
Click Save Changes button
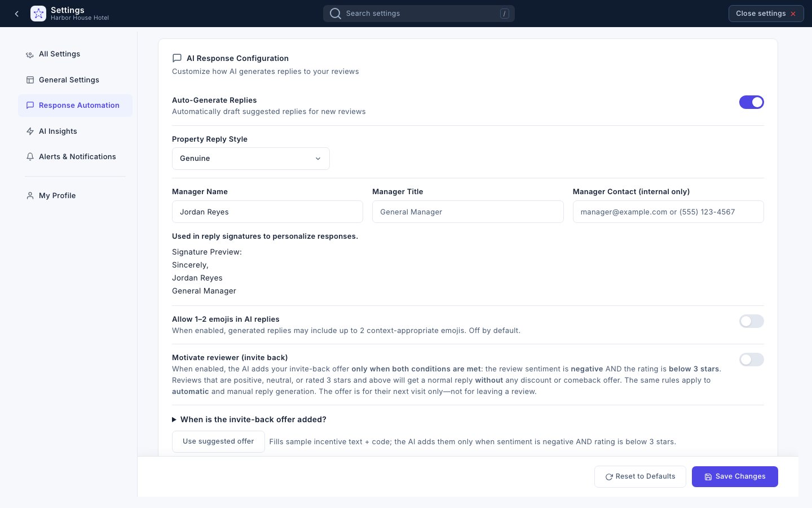tap(735, 476)
